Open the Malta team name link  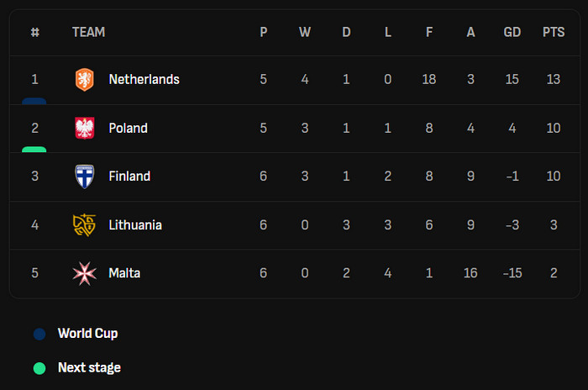pyautogui.click(x=124, y=273)
